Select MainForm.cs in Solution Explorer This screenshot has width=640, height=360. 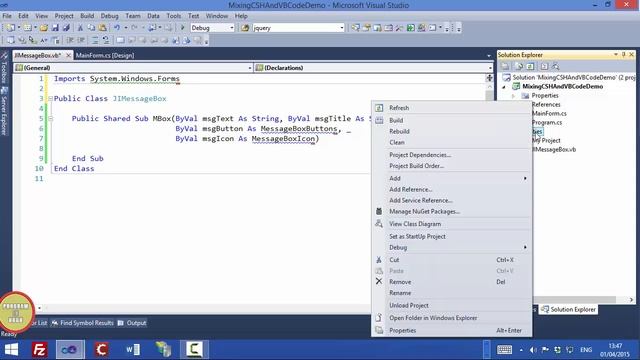point(549,113)
